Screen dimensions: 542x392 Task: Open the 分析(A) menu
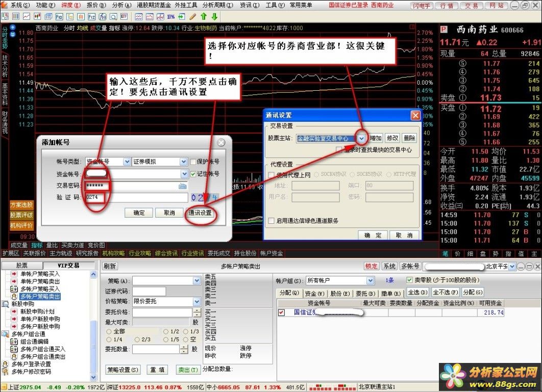pos(121,5)
